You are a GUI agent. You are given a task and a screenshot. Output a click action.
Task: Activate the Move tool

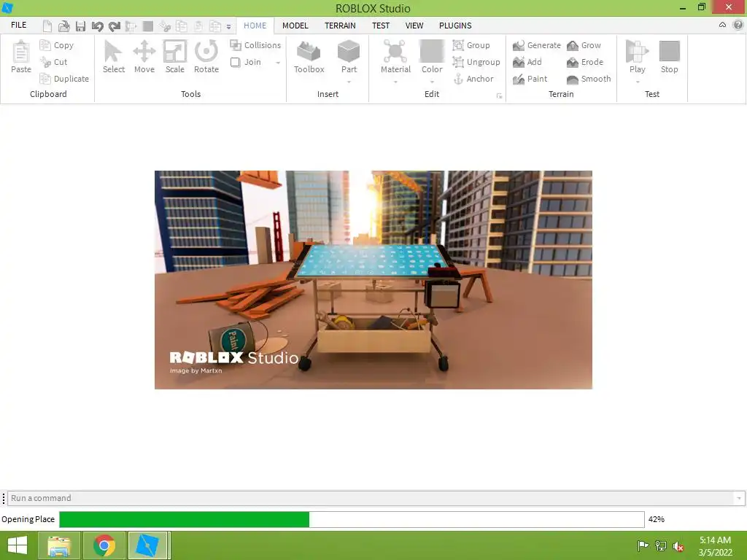point(144,57)
